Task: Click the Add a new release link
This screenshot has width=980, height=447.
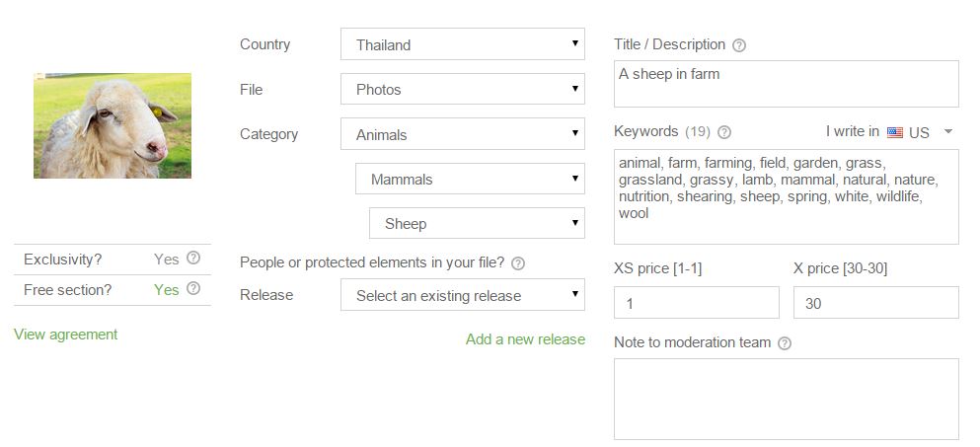Action: [x=525, y=339]
